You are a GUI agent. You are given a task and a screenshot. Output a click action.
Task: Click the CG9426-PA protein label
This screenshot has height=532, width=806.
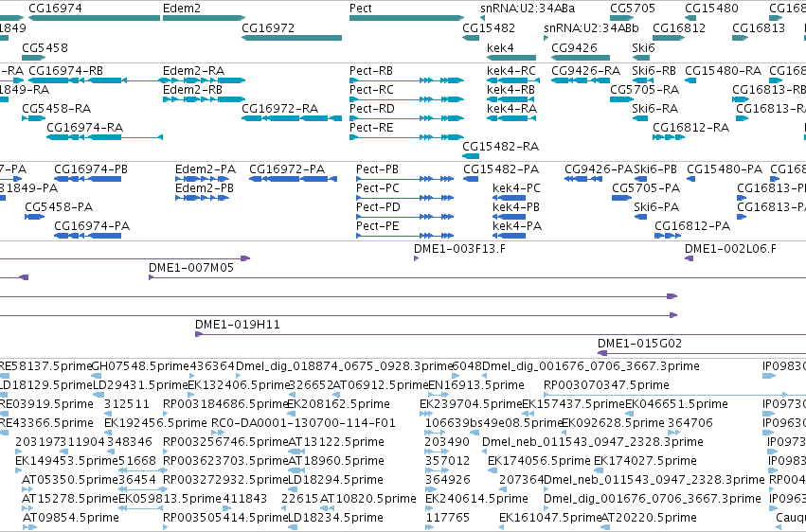point(599,168)
